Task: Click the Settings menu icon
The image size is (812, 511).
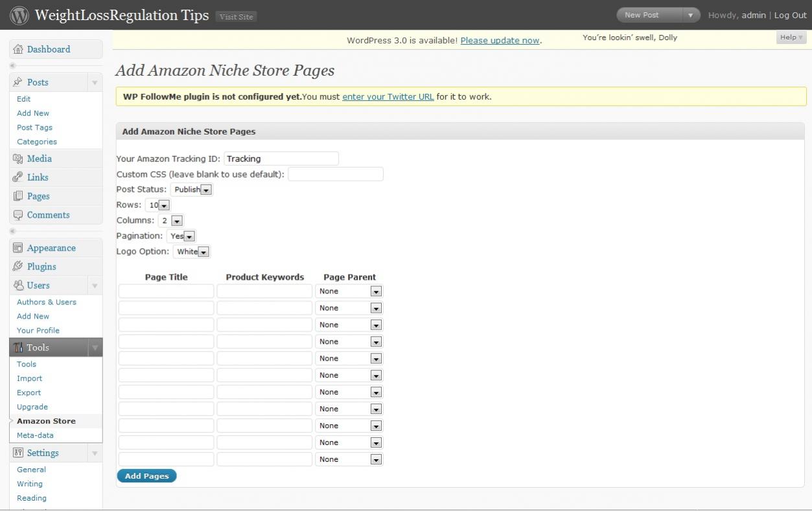Action: point(18,453)
